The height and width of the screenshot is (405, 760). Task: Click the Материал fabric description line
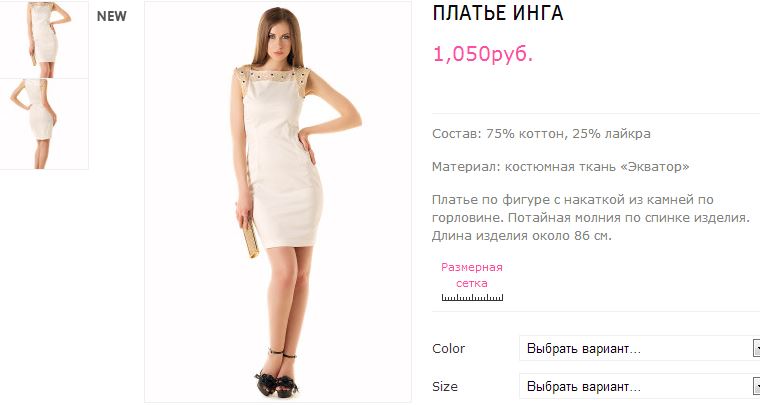pyautogui.click(x=560, y=167)
